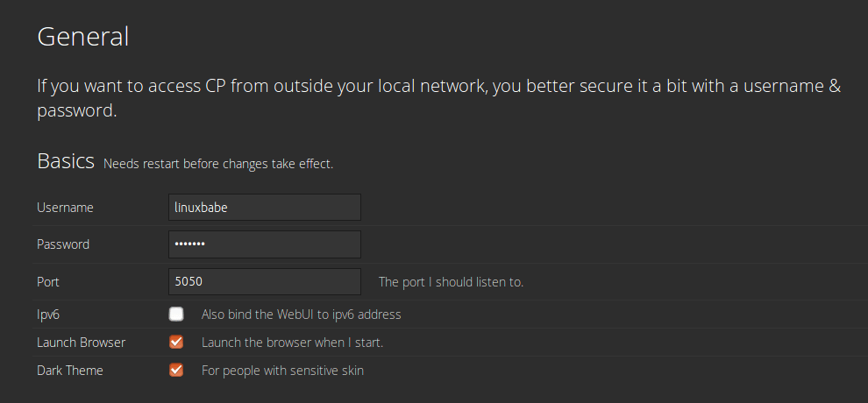Screen dimensions: 868x403
Task: Focus the Password input field
Action: 264,244
